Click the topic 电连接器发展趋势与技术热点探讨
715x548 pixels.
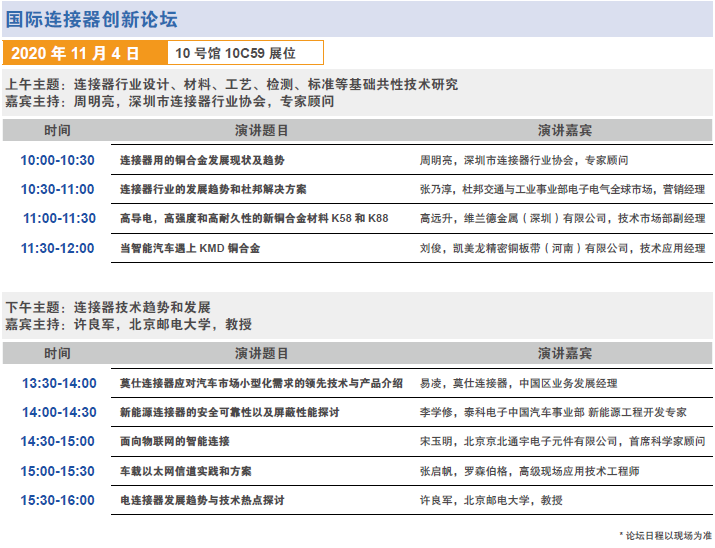coord(202,501)
